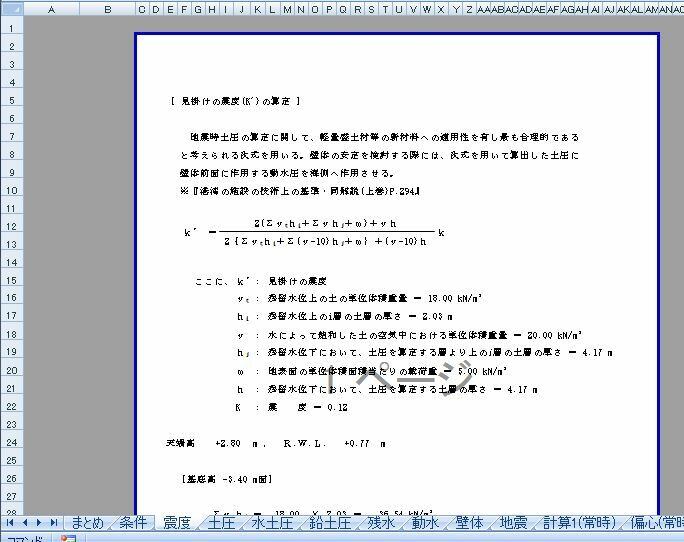684x542 pixels.
Task: Click the thickness value 2.03 m
Action: click(x=437, y=316)
